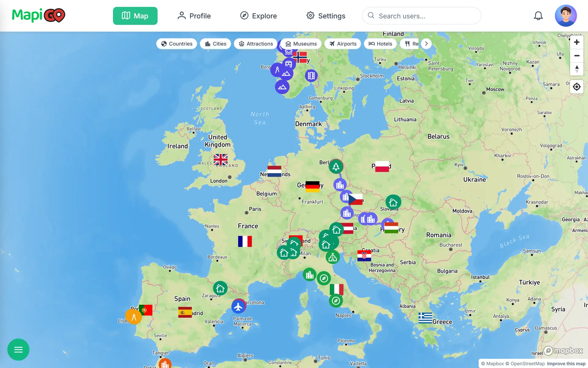588x368 pixels.
Task: Click the house marker near Slovakia
Action: (393, 202)
